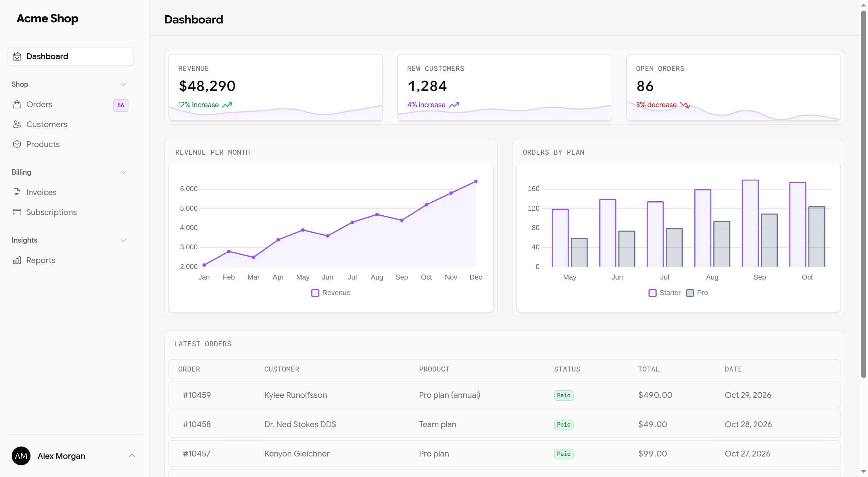
Task: Toggle the Starter legend series
Action: pyautogui.click(x=664, y=293)
